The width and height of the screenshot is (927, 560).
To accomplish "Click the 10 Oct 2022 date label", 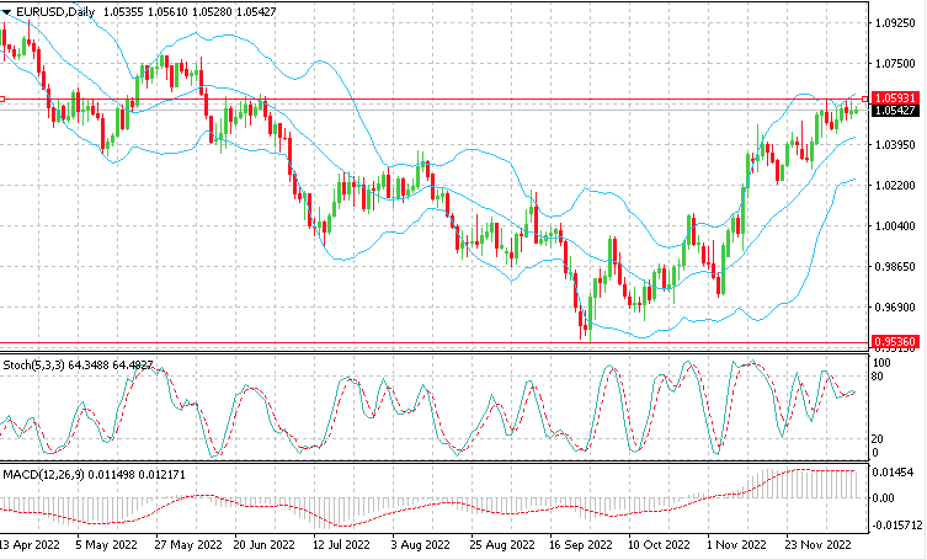I will pos(659,545).
